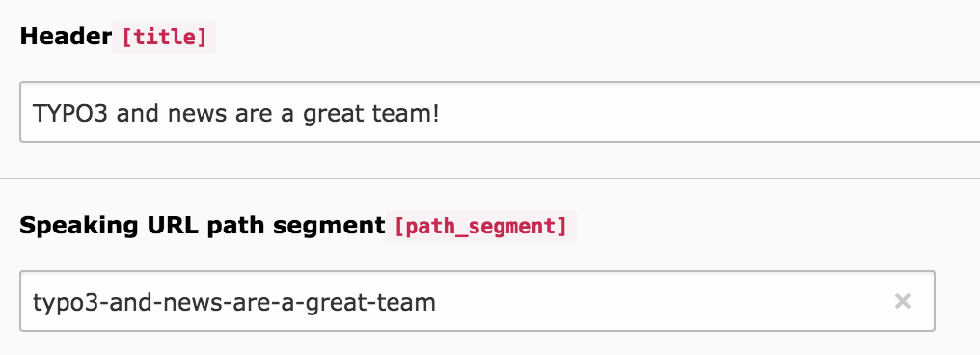Click the Header field label

click(x=66, y=37)
